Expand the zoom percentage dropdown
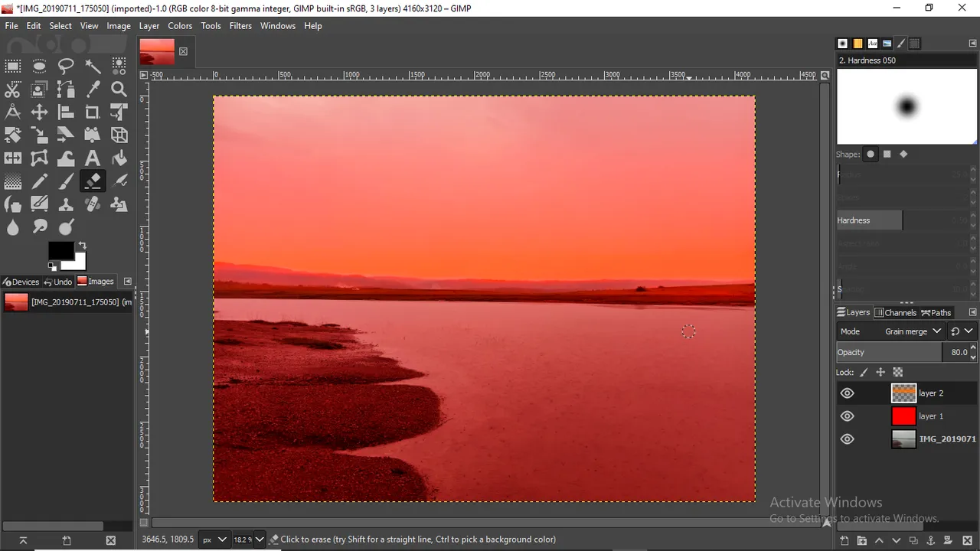Image resolution: width=980 pixels, height=551 pixels. [x=260, y=540]
